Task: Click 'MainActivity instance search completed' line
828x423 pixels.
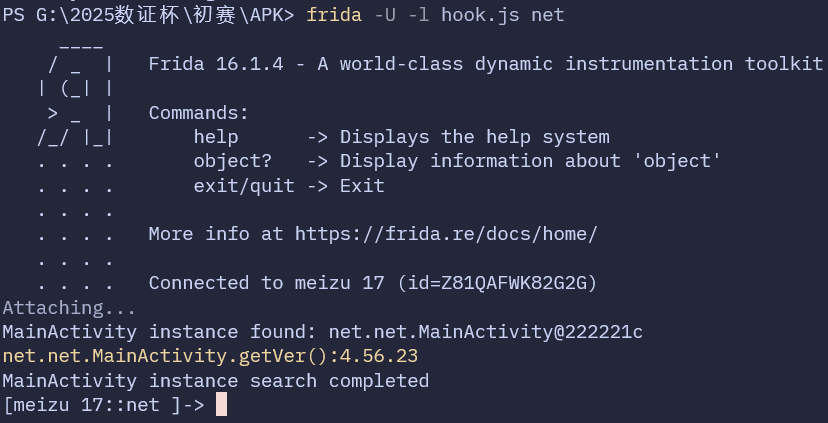Action: (x=215, y=381)
